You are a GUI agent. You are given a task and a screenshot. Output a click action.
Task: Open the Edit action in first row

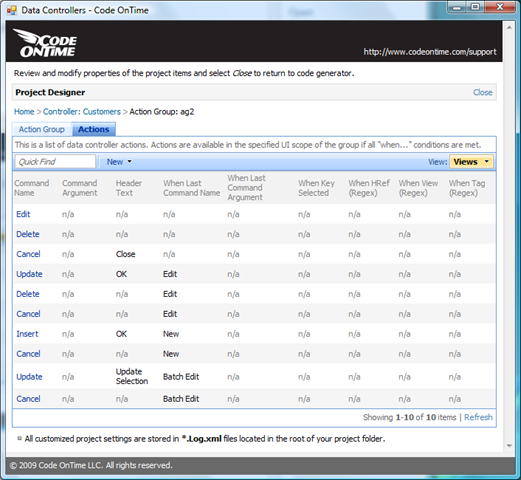[x=23, y=214]
